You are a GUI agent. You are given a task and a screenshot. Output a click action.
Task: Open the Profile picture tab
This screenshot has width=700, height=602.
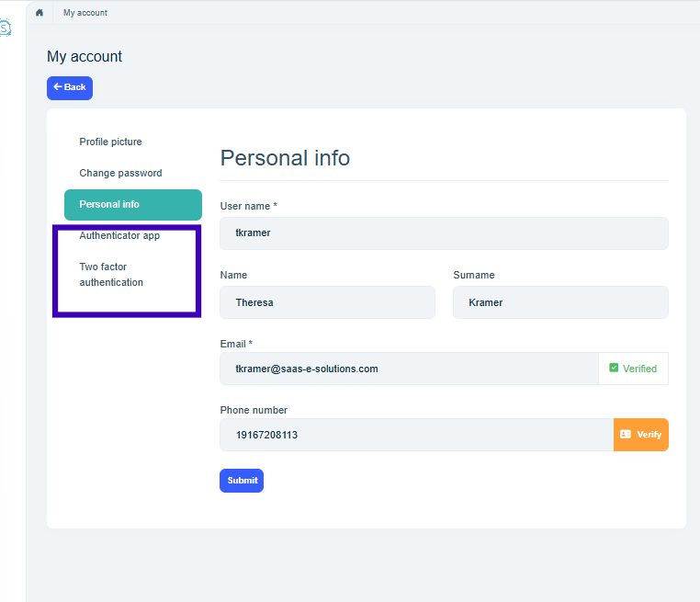[x=110, y=142]
